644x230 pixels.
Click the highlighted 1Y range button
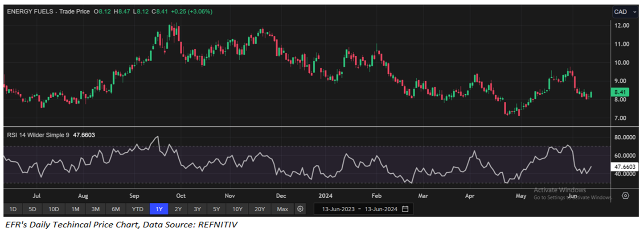(x=159, y=209)
